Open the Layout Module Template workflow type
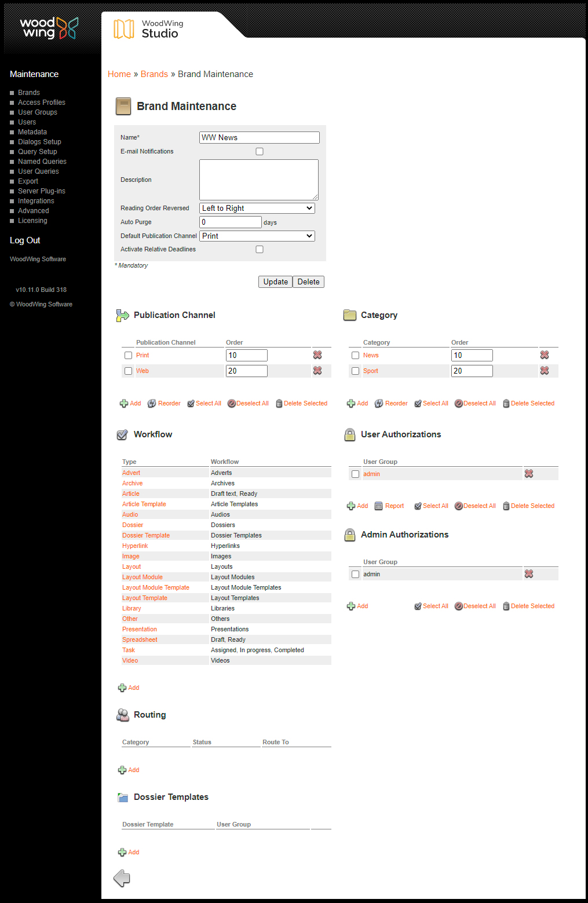This screenshot has width=588, height=903. coord(156,587)
